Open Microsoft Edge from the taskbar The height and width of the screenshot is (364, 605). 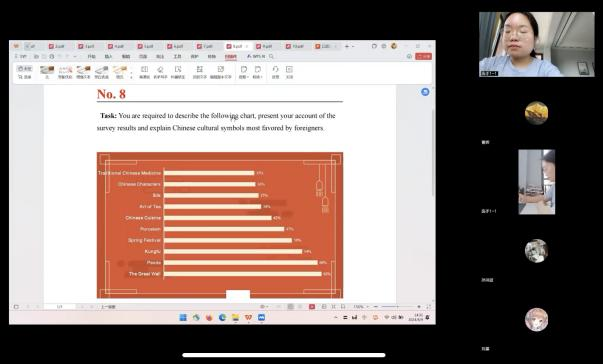point(222,317)
